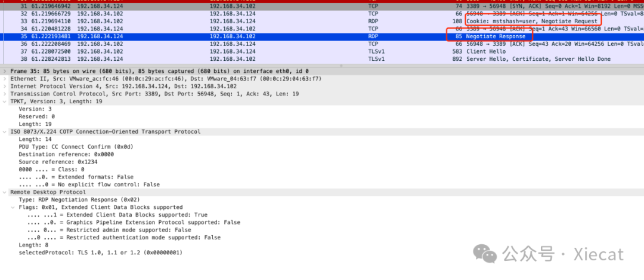This screenshot has width=644, height=280.
Task: Click the Source reference 0x1234 field
Action: click(58, 162)
